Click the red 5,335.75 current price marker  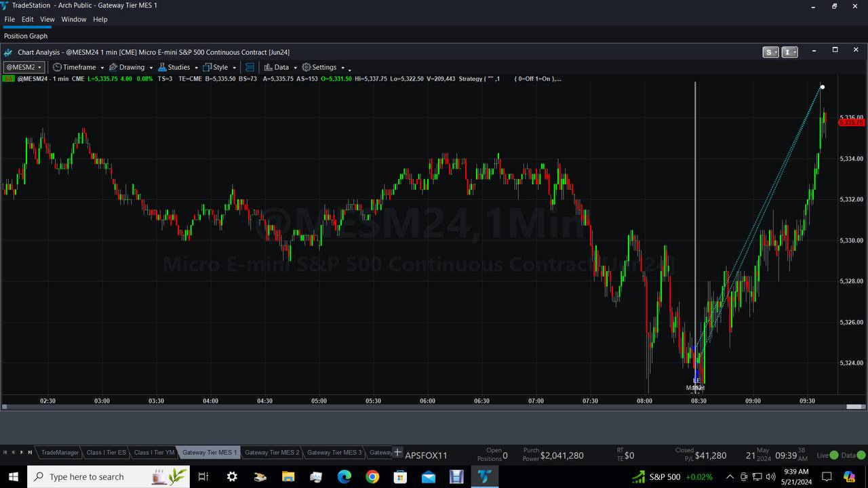click(x=852, y=123)
